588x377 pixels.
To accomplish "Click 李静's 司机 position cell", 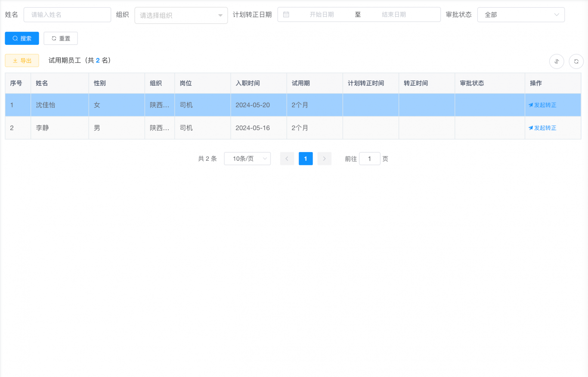I will point(203,128).
